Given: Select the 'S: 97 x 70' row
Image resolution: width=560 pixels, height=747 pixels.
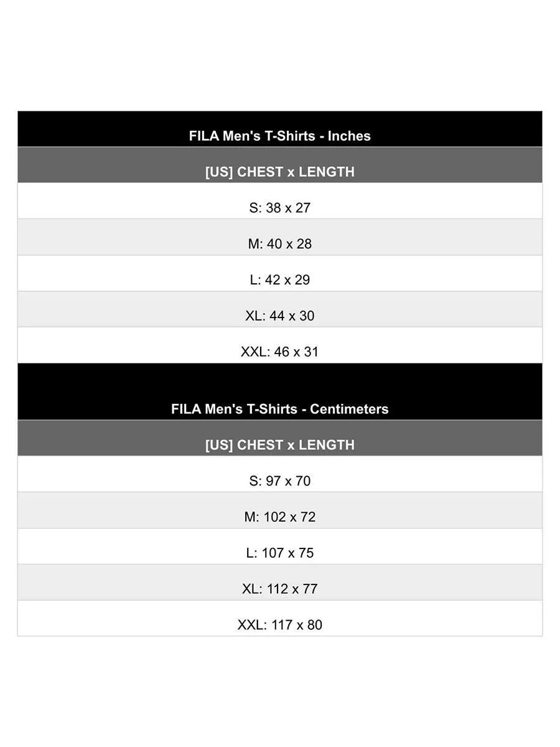Looking at the screenshot, I should pyautogui.click(x=279, y=481).
